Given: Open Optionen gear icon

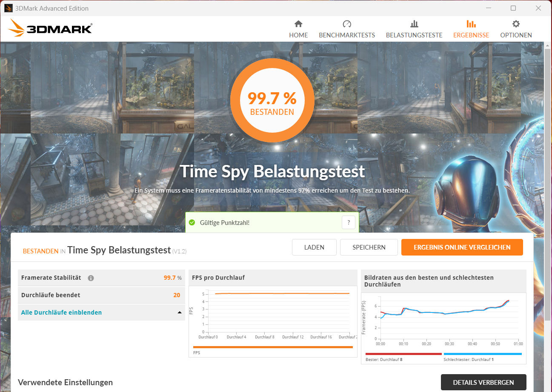Looking at the screenshot, I should [516, 24].
